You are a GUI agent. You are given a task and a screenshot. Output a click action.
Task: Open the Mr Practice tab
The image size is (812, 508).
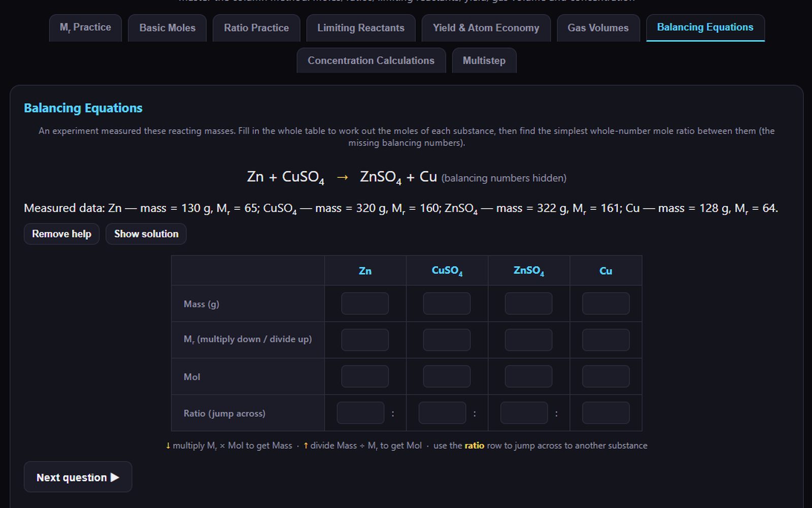[x=85, y=28]
